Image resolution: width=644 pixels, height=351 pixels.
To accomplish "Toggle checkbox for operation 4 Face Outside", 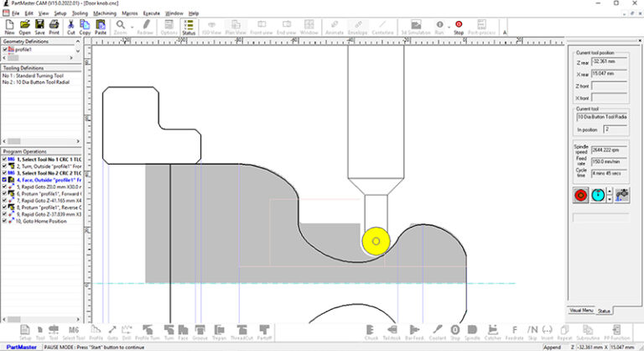I will coord(4,180).
